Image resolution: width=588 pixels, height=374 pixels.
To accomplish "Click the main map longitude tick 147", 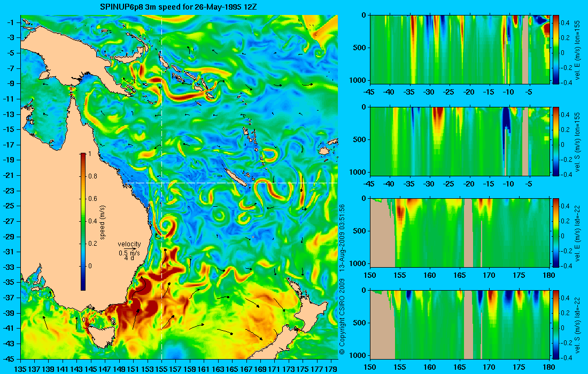I will tap(105, 369).
